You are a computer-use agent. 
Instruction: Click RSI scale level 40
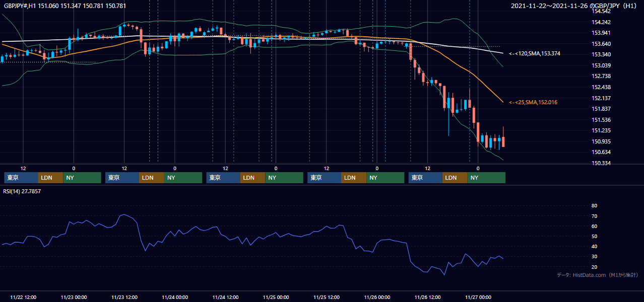(x=594, y=246)
